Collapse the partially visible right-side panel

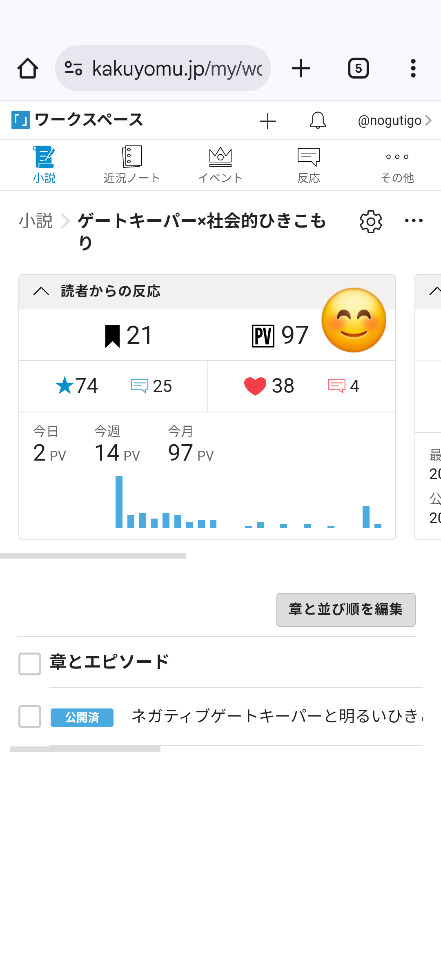tap(434, 291)
